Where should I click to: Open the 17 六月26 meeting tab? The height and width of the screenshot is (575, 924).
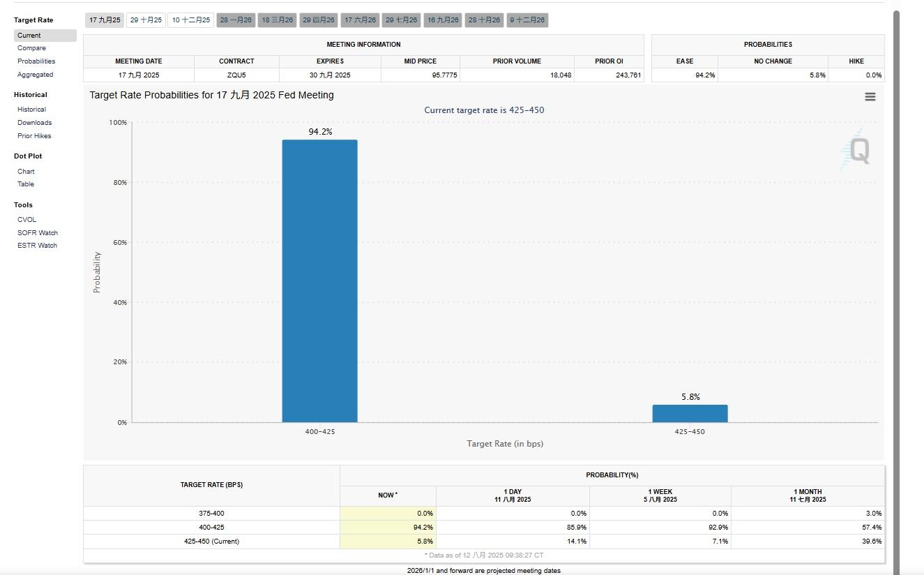click(x=360, y=20)
